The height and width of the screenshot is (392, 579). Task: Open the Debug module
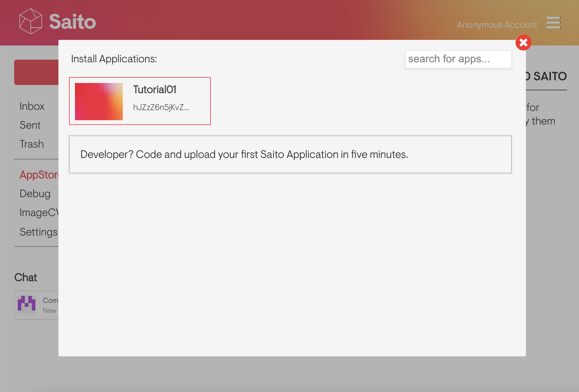click(35, 194)
